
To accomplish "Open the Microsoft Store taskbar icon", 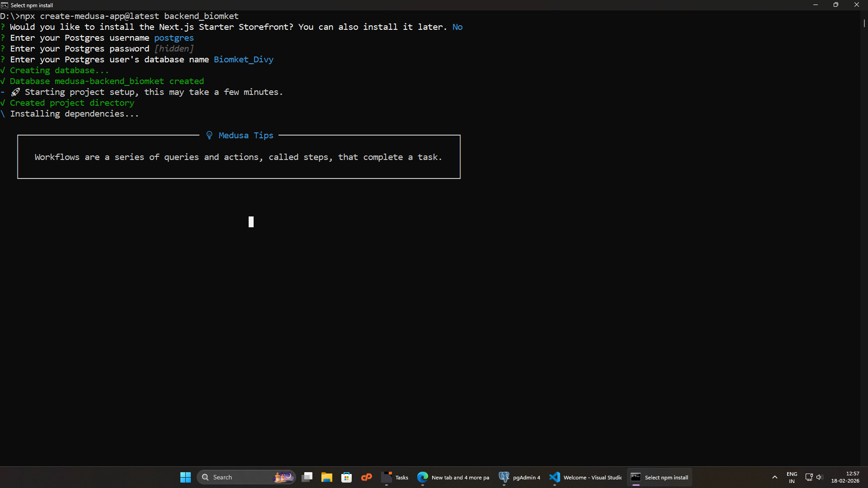I will [347, 477].
